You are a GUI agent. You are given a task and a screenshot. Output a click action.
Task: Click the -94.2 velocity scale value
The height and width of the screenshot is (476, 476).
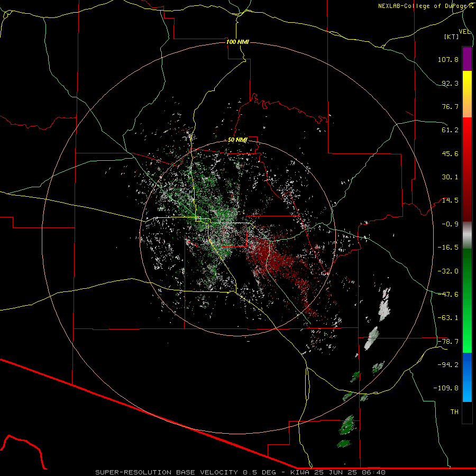click(448, 364)
